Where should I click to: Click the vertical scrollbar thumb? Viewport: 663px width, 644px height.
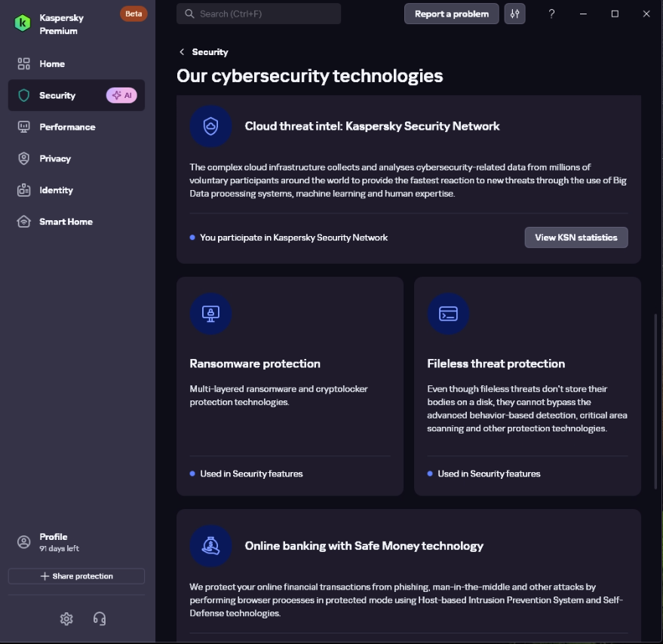[655, 401]
